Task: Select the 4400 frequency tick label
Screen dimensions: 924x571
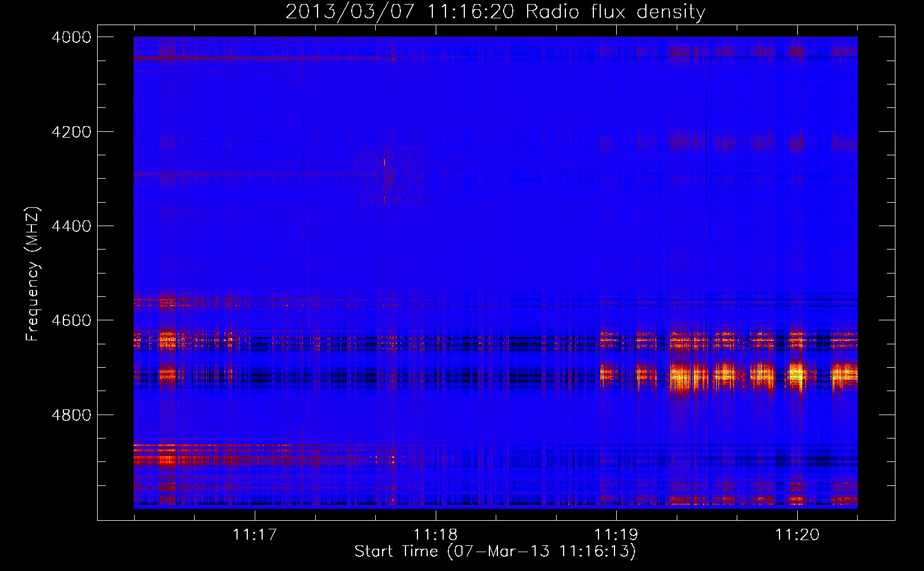Action: tap(71, 226)
